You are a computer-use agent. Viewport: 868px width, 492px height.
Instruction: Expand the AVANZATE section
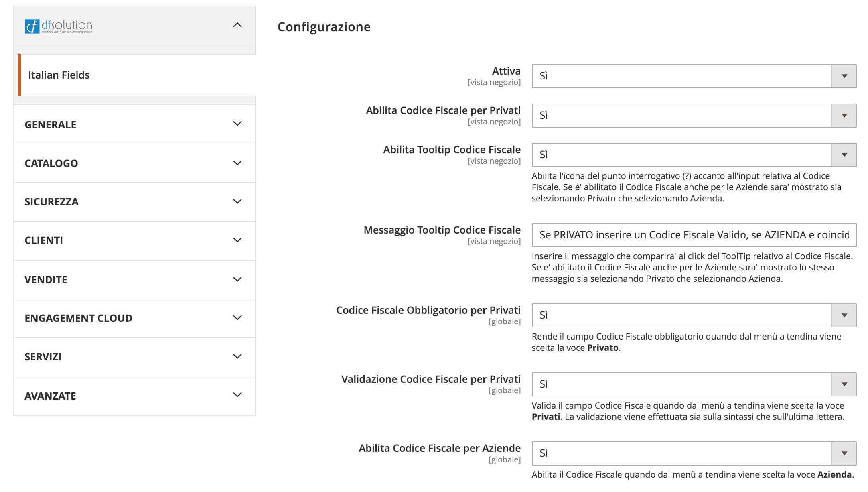tap(134, 396)
